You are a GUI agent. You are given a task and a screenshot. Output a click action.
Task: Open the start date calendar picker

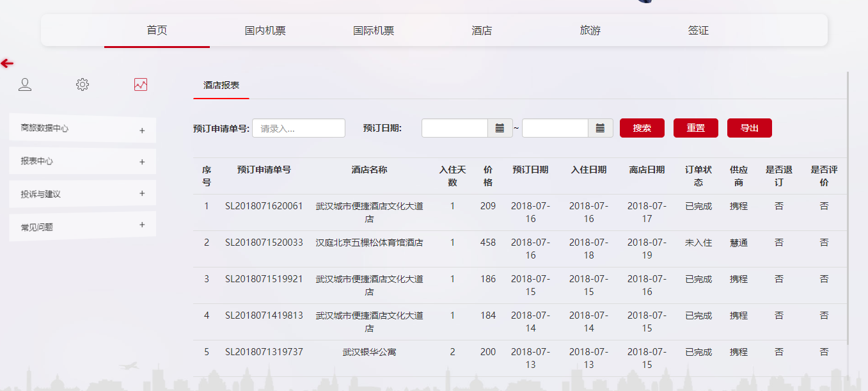(x=500, y=128)
